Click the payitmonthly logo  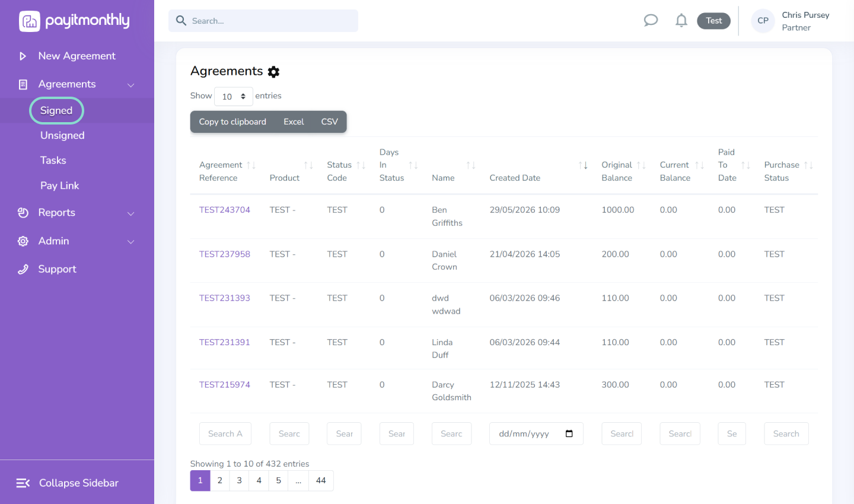point(74,21)
